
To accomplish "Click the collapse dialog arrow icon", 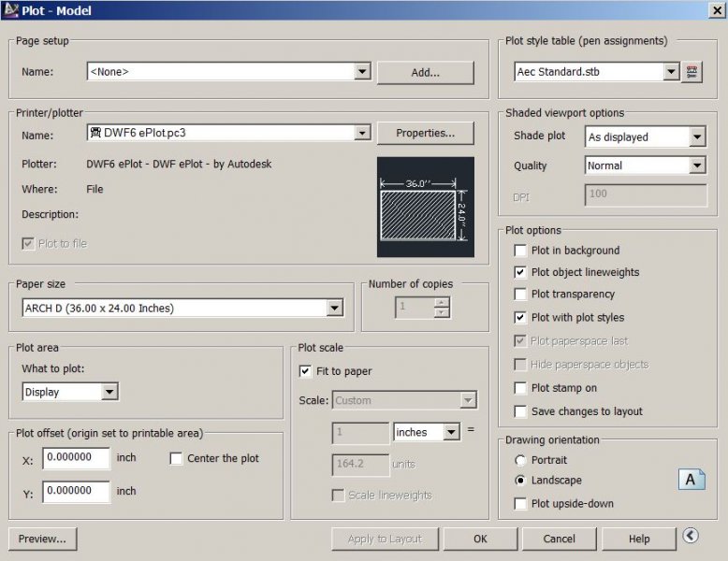I will [x=691, y=536].
